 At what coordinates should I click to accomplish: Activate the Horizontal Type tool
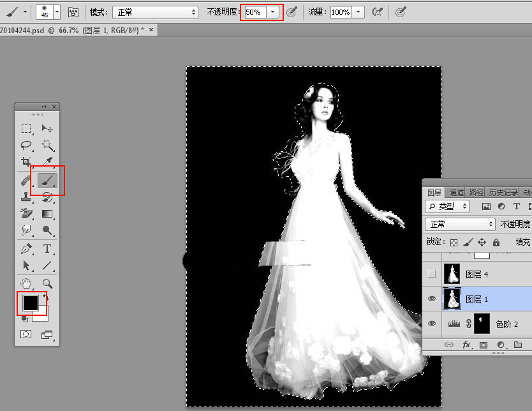coord(47,248)
